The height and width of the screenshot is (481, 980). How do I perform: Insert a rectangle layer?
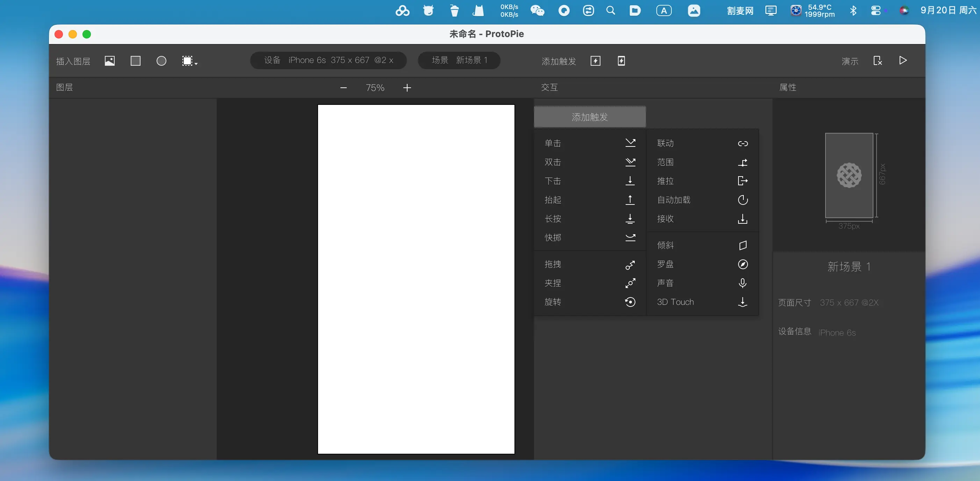pyautogui.click(x=136, y=61)
